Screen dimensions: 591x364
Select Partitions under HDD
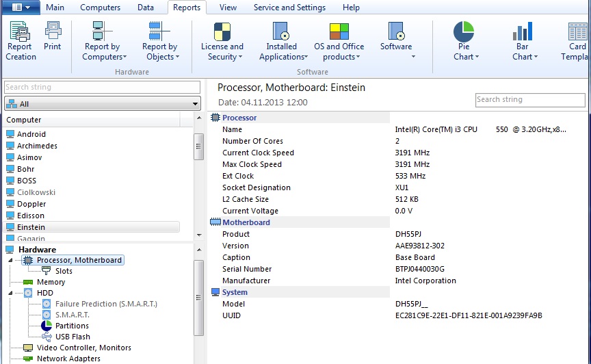pos(72,326)
